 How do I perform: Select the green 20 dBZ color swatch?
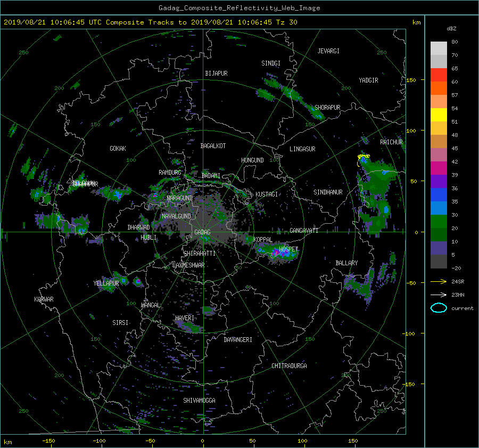click(x=439, y=222)
